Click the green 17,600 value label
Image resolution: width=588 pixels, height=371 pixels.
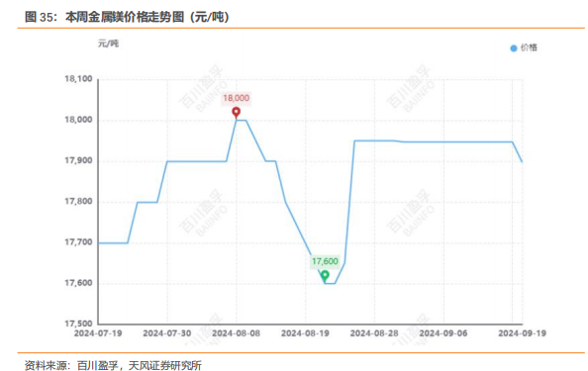point(325,261)
